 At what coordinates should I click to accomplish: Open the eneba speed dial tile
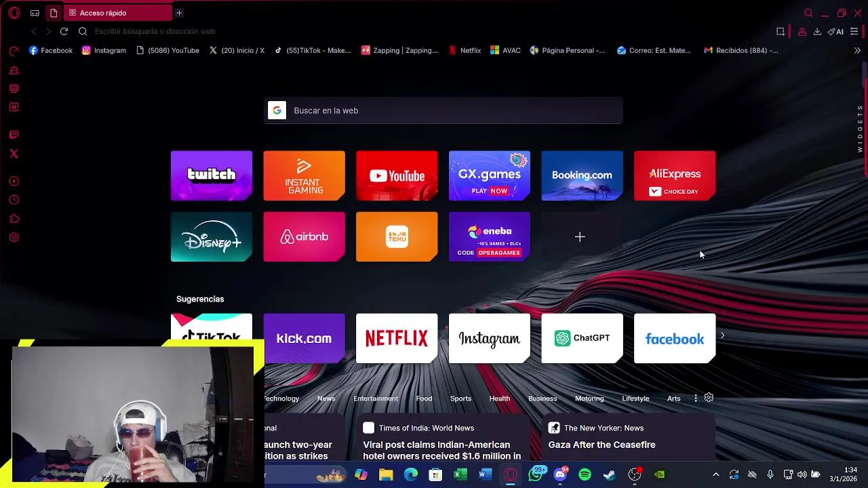[x=490, y=237]
